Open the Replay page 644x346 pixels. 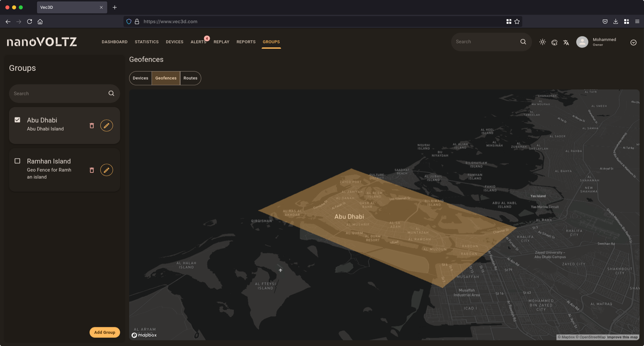[221, 42]
